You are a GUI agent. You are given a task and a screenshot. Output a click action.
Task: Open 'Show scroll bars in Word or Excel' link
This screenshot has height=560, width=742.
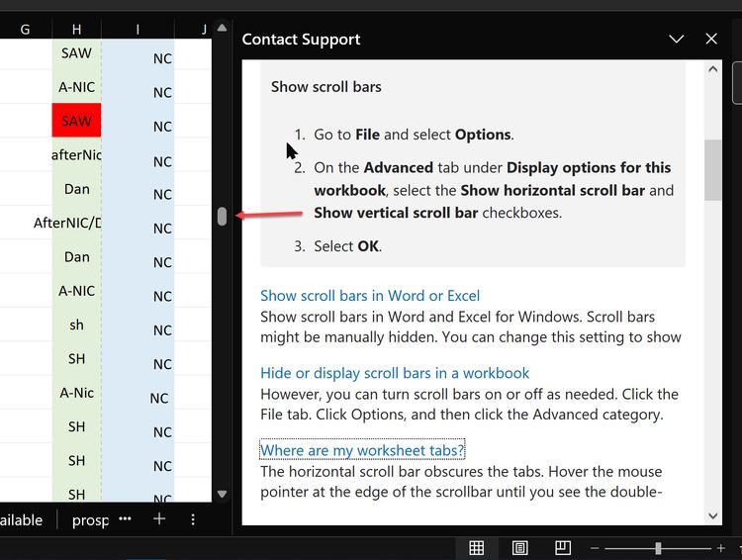click(370, 296)
